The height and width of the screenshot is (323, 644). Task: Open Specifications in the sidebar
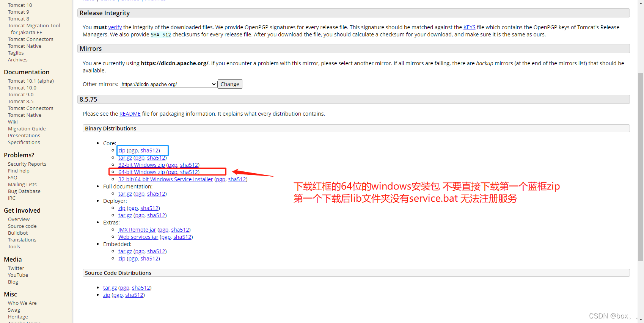pyautogui.click(x=24, y=143)
